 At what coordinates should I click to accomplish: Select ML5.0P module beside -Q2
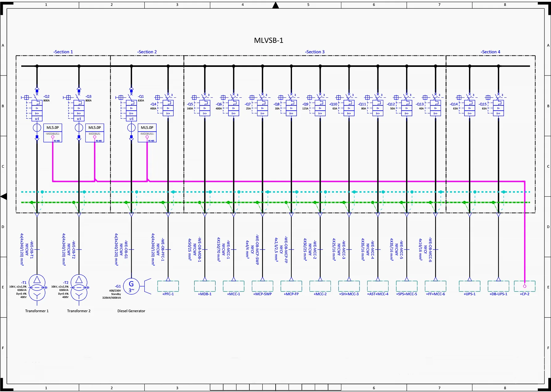53,133
